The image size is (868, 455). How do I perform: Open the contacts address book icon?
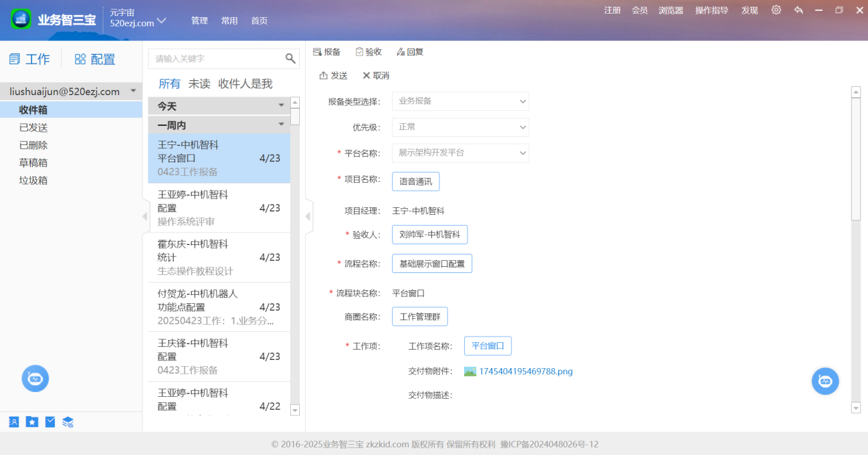(14, 422)
